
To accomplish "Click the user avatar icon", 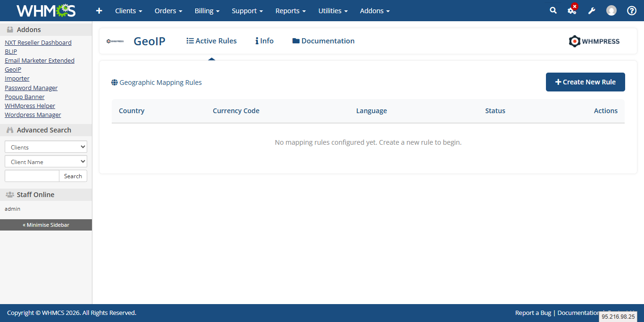I will [611, 10].
